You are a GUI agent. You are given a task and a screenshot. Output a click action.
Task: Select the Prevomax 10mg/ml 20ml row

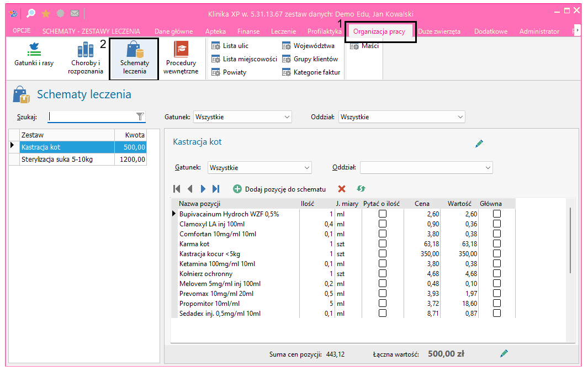coord(343,293)
